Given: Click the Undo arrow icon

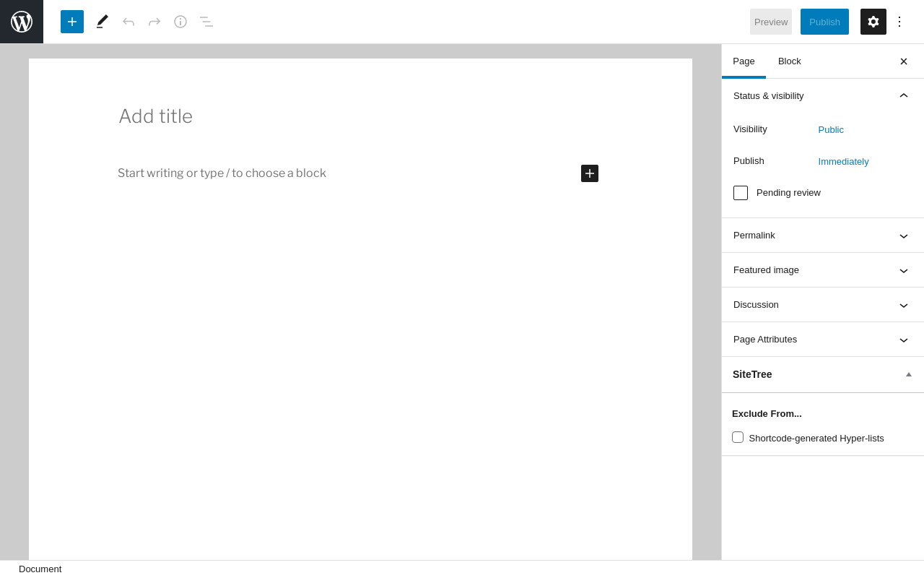Looking at the screenshot, I should [128, 22].
